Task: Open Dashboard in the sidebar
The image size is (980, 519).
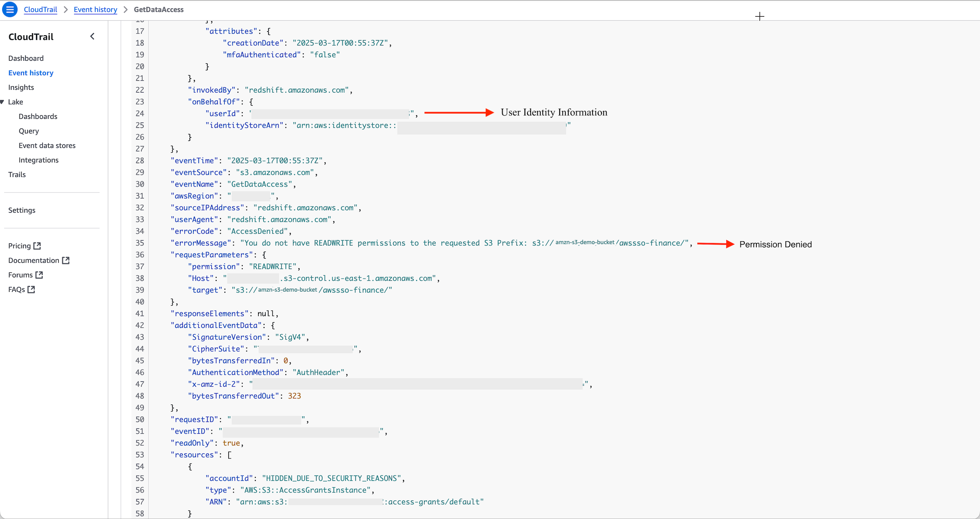Action: pos(26,58)
